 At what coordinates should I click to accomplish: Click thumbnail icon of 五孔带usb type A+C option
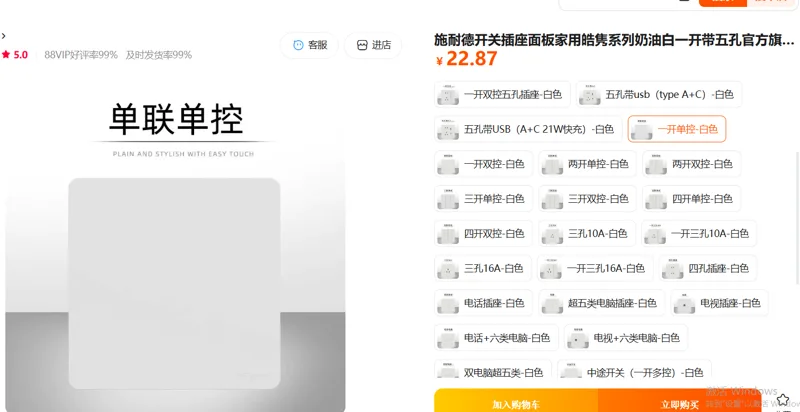pos(589,95)
